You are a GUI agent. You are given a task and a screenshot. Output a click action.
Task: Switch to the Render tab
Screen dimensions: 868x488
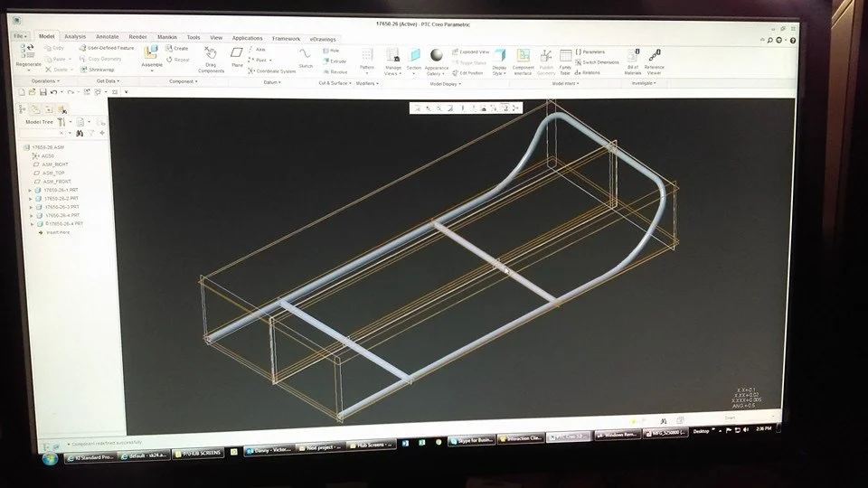(x=137, y=37)
